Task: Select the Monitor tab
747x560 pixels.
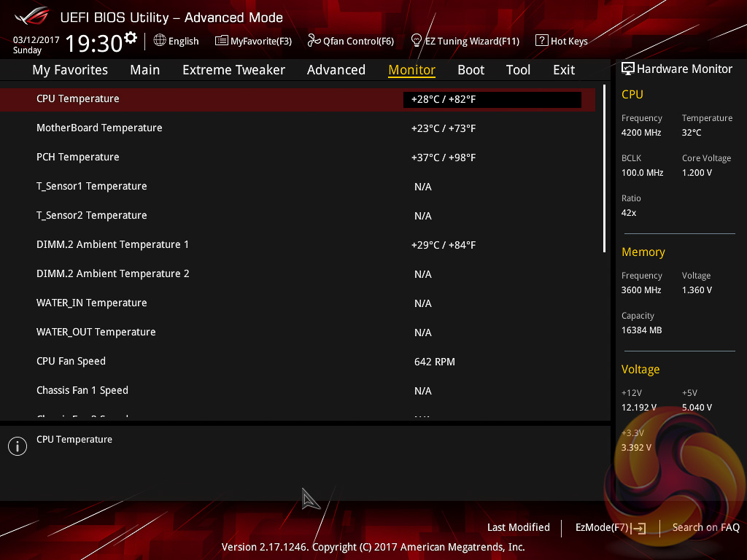Action: (x=411, y=70)
